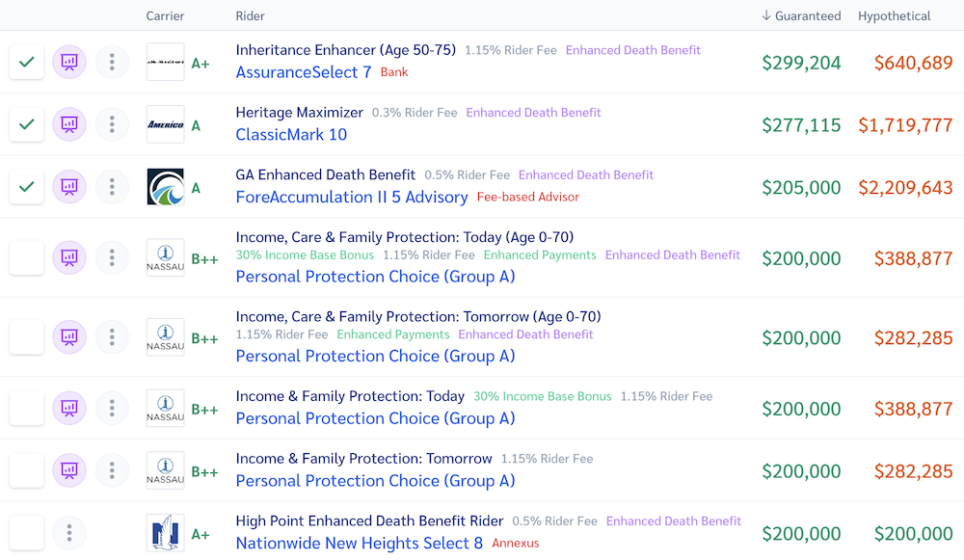Uncheck the AssuranceSelect 7 row checkbox
The height and width of the screenshot is (560, 964).
(x=27, y=63)
